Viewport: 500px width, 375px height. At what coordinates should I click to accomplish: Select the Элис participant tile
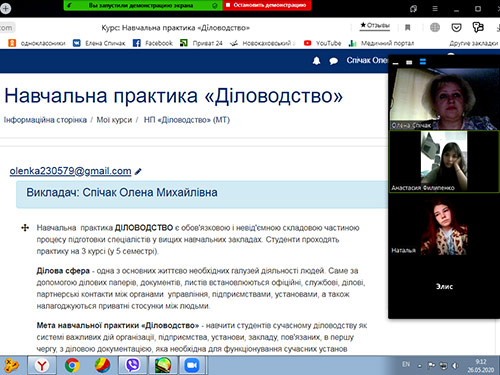444,286
